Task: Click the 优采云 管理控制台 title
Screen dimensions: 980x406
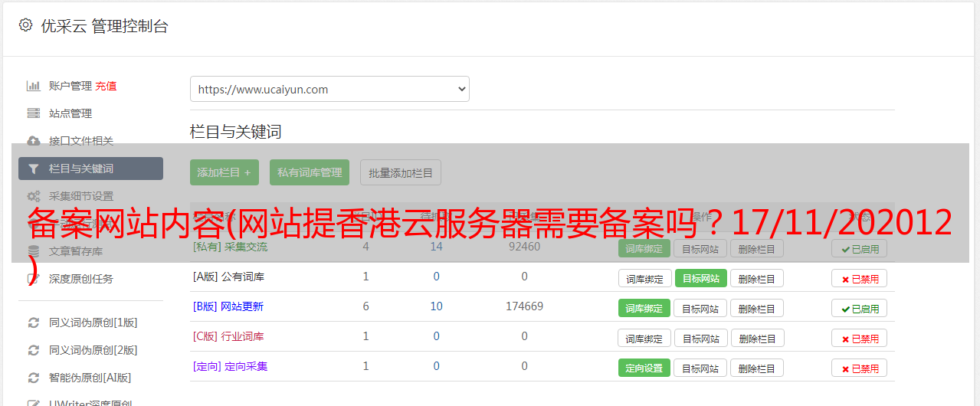Action: point(104,26)
